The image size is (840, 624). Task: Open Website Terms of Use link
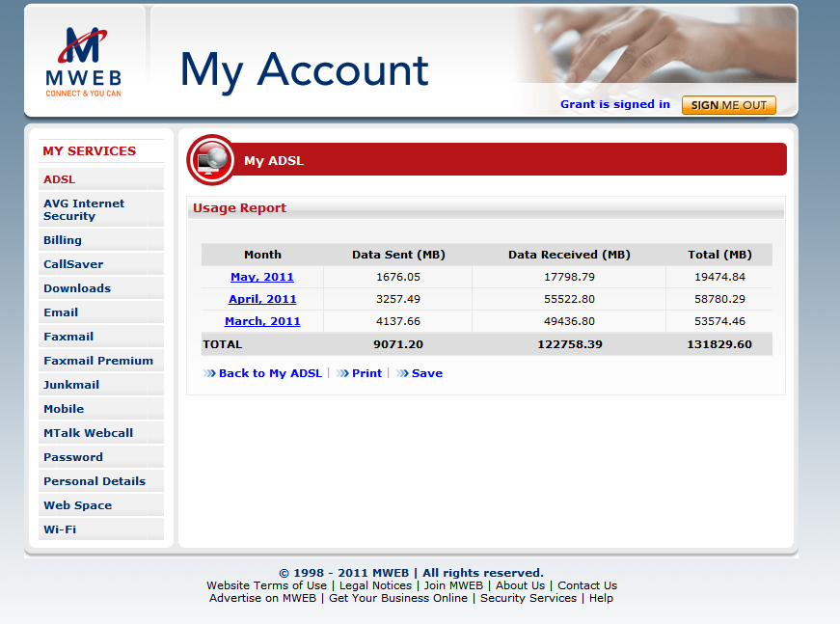click(x=266, y=585)
